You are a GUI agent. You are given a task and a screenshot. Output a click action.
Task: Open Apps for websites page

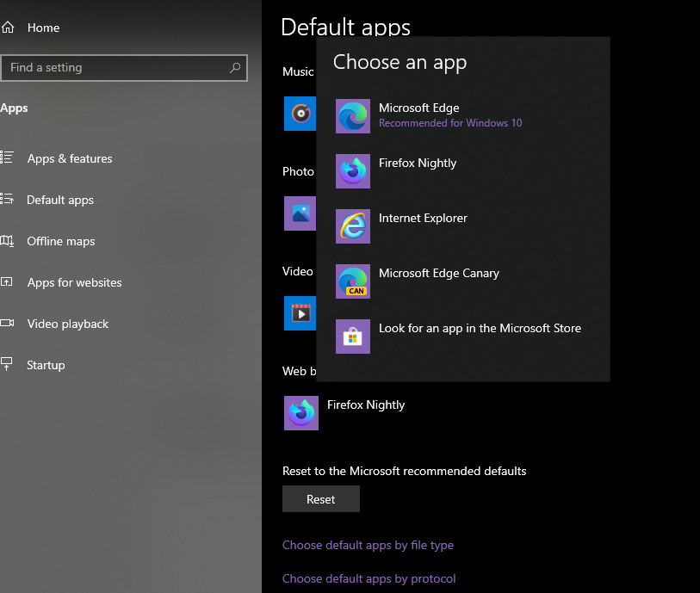point(74,282)
